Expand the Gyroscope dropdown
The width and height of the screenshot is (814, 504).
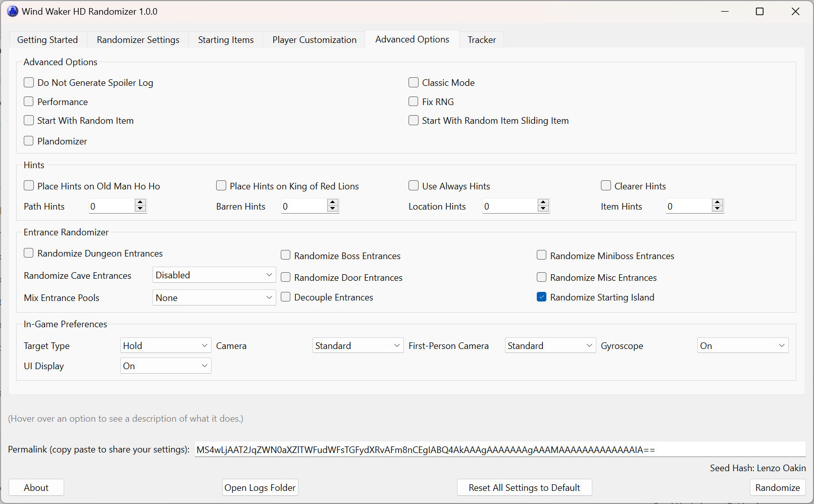pos(743,346)
